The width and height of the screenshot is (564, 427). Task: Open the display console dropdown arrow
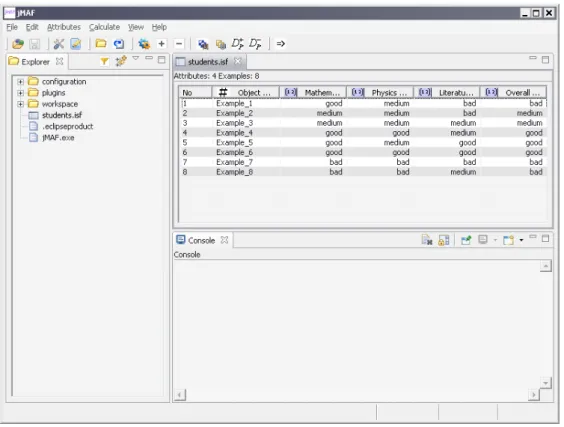click(x=495, y=240)
